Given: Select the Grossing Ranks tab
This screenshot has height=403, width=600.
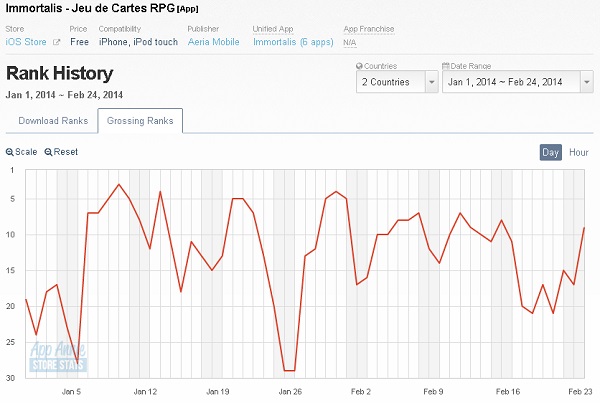Looking at the screenshot, I should [x=140, y=121].
